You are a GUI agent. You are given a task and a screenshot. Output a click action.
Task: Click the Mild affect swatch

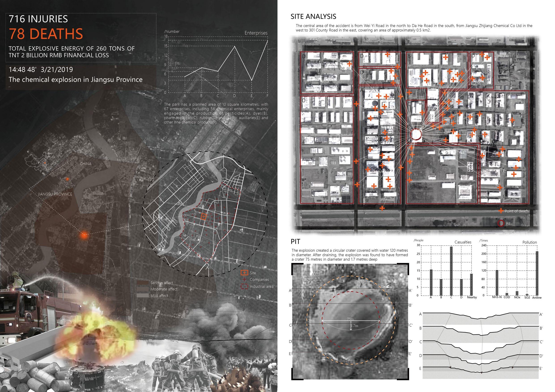(142, 295)
